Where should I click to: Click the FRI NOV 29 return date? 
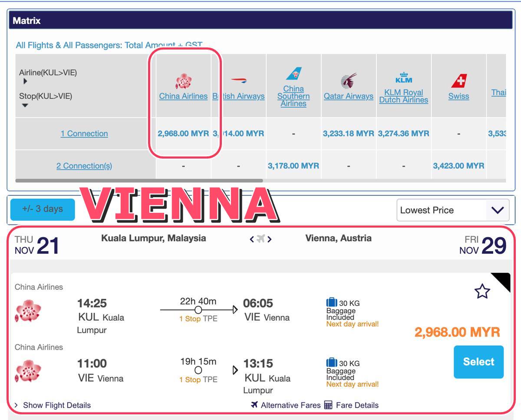coord(483,245)
